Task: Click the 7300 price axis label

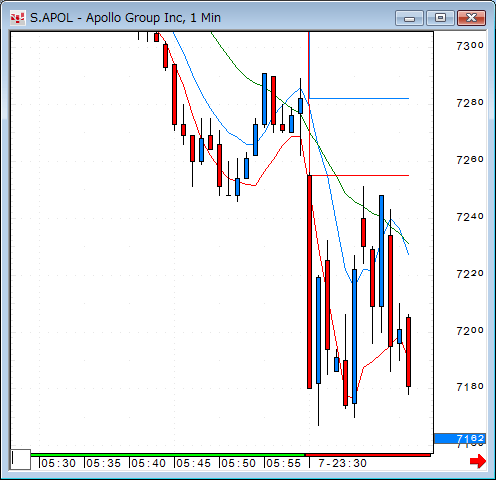Action: click(x=470, y=46)
